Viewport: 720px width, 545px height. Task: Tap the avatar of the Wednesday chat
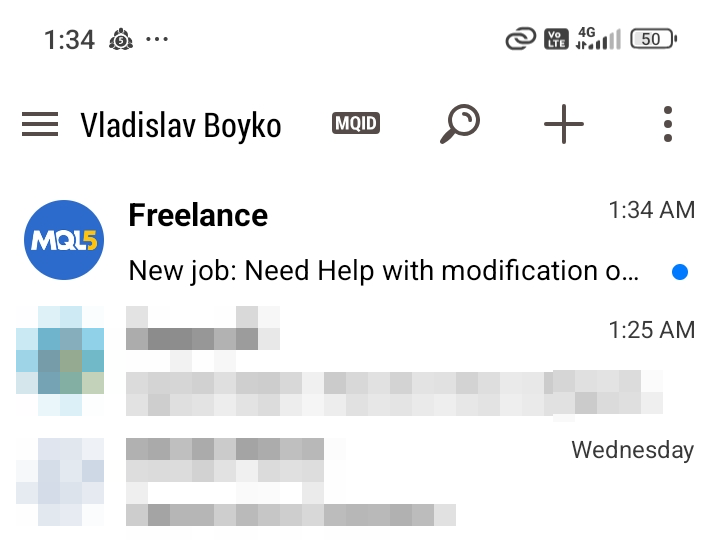click(x=60, y=480)
